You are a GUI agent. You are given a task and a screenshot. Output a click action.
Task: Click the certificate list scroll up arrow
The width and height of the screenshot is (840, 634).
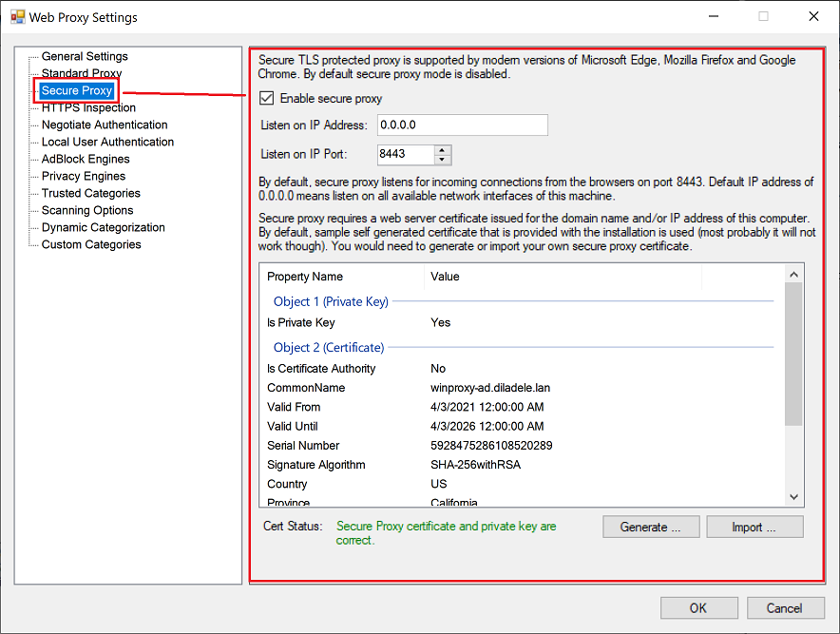(x=794, y=275)
